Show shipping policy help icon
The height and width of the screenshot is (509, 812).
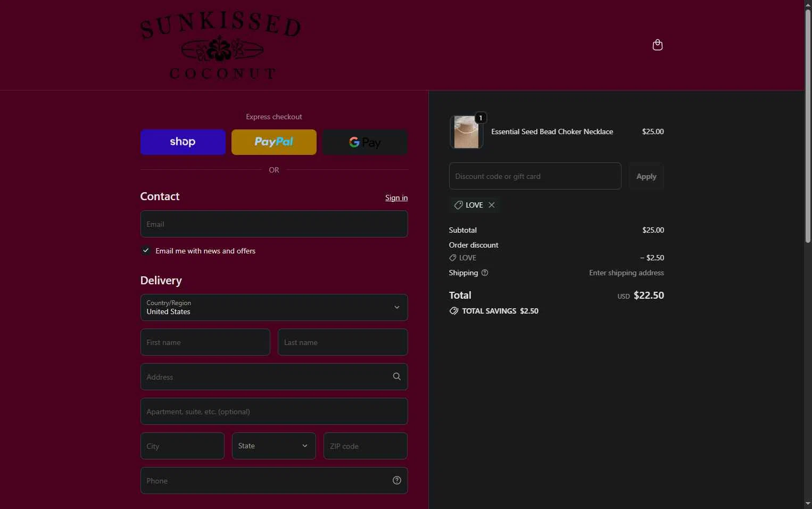click(485, 273)
